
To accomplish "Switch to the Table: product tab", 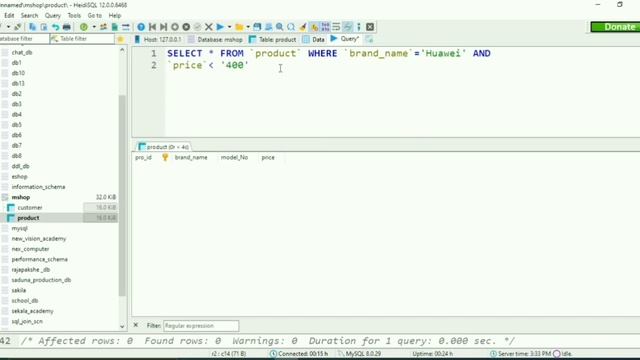I will pos(273,40).
